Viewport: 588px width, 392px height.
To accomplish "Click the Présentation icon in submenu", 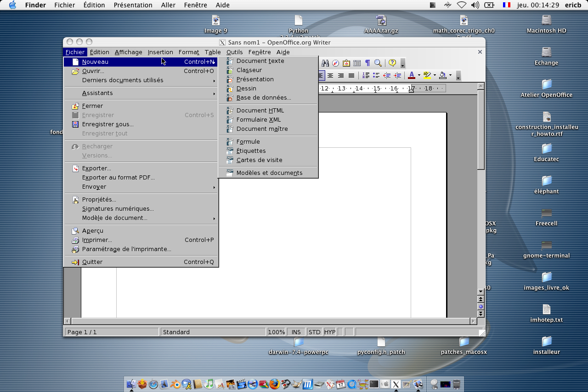I will (230, 79).
